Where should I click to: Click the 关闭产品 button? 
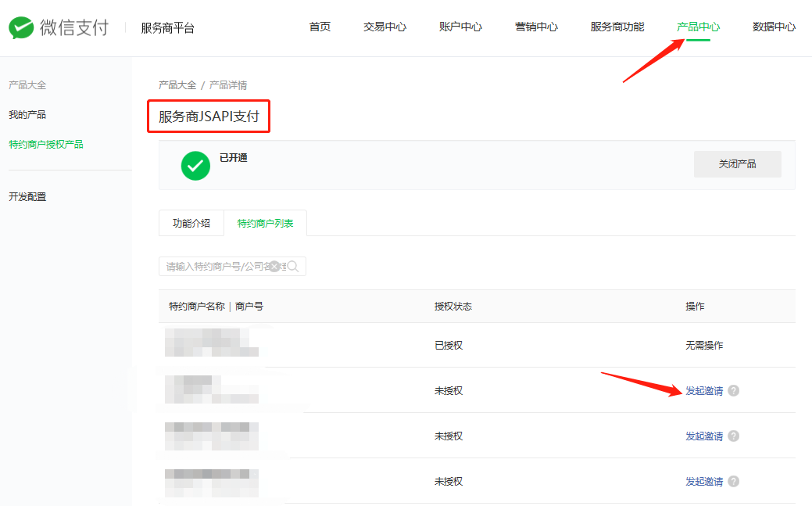738,164
